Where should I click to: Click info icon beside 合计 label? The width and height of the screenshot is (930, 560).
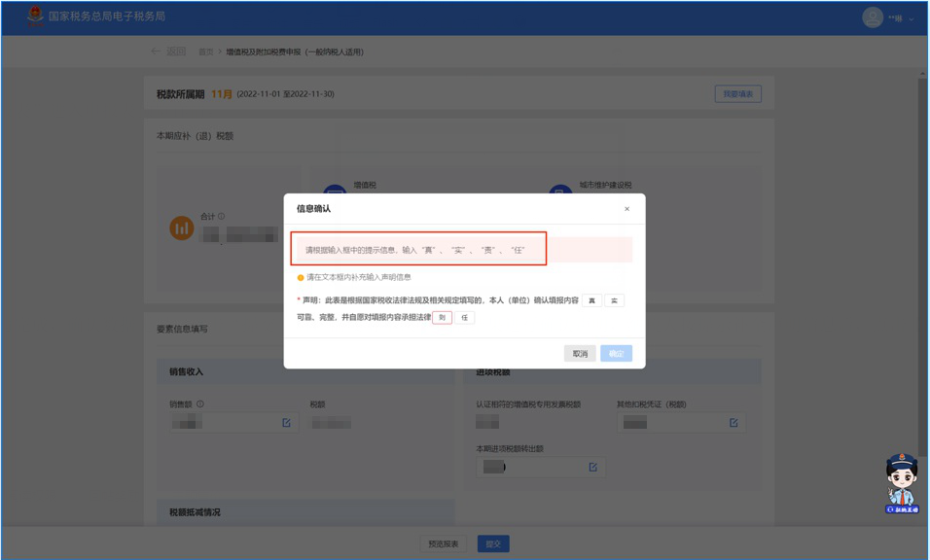point(222,217)
